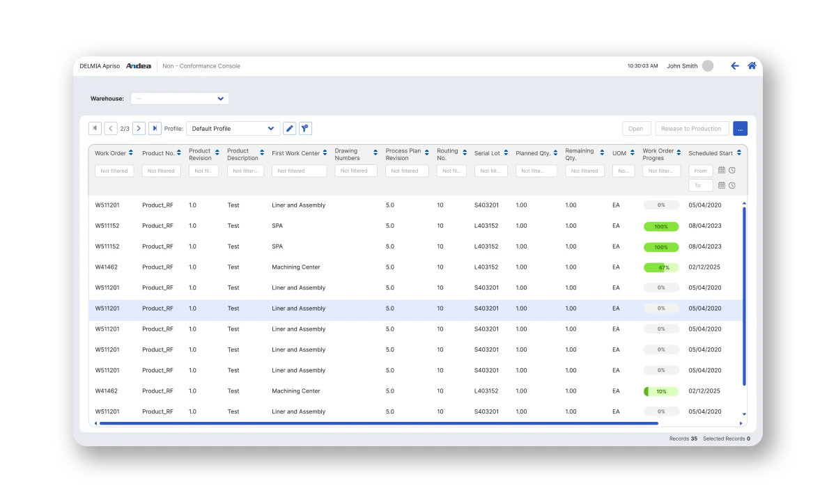Click the home icon in header
This screenshot has width=836, height=504.
(x=752, y=66)
